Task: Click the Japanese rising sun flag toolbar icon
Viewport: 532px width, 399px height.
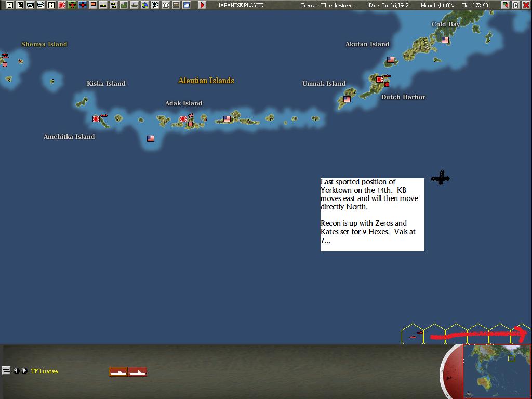Action: pyautogui.click(x=62, y=5)
